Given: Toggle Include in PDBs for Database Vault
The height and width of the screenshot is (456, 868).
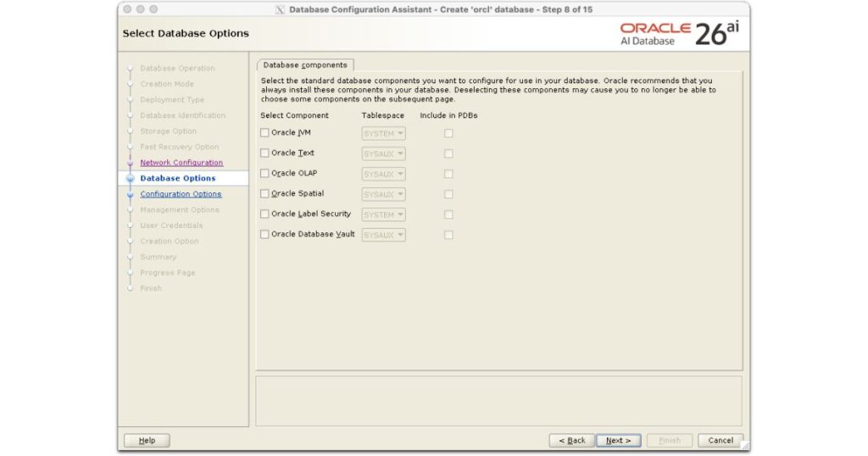Looking at the screenshot, I should click(x=448, y=235).
